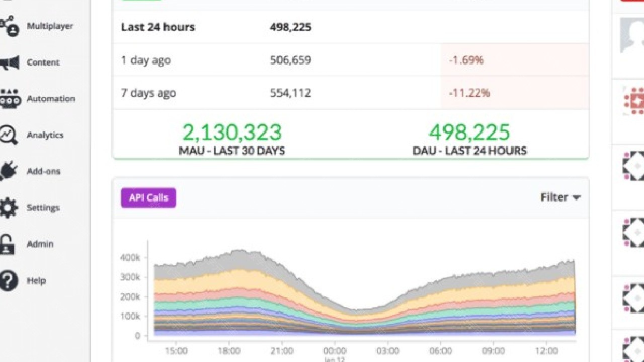Click the 7 days ago row label
Image resolution: width=644 pixels, height=362 pixels.
(x=148, y=93)
